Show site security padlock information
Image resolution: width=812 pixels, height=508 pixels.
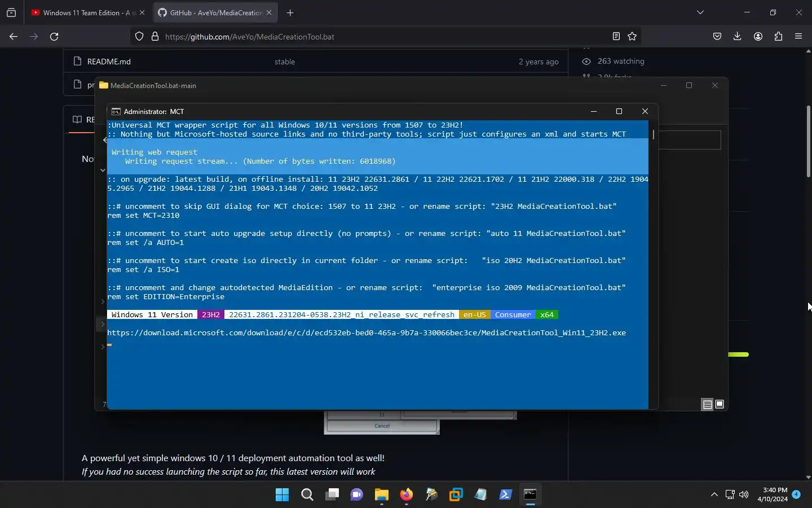click(155, 37)
